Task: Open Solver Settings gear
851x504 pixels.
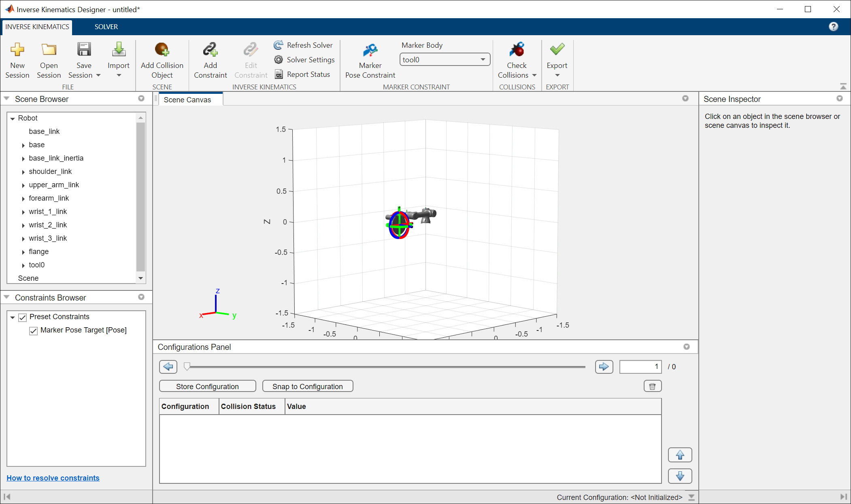Action: click(279, 59)
